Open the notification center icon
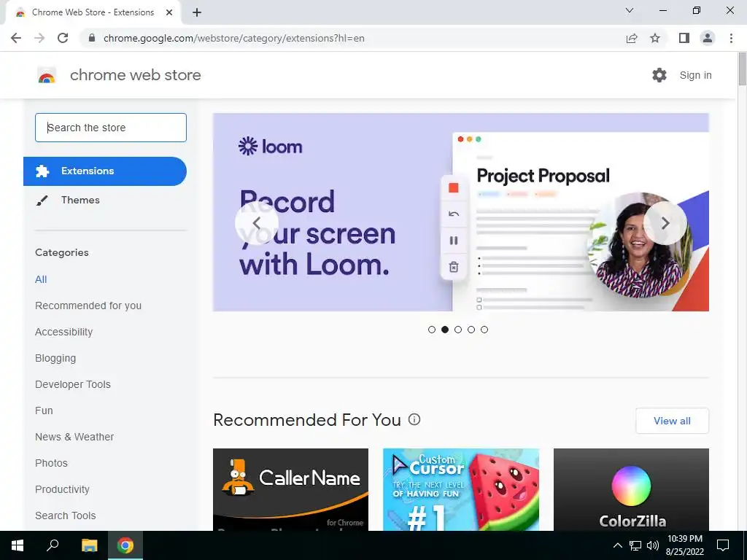The image size is (747, 560). 723,545
